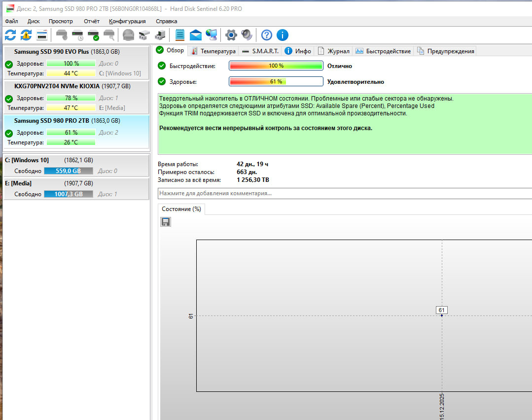This screenshot has width=532, height=420.
Task: Click the blue question mark help icon
Action: (x=267, y=35)
